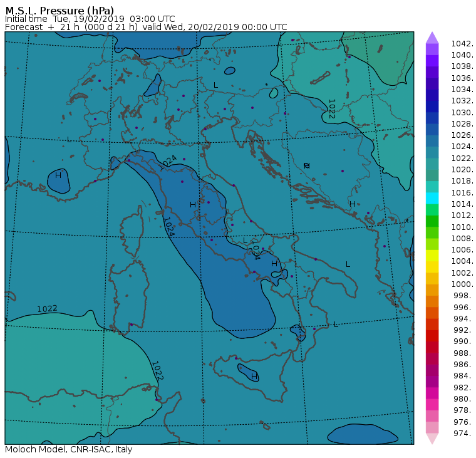The height and width of the screenshot is (458, 476).
Task: Click the H marker near Naples coast
Action: click(274, 264)
